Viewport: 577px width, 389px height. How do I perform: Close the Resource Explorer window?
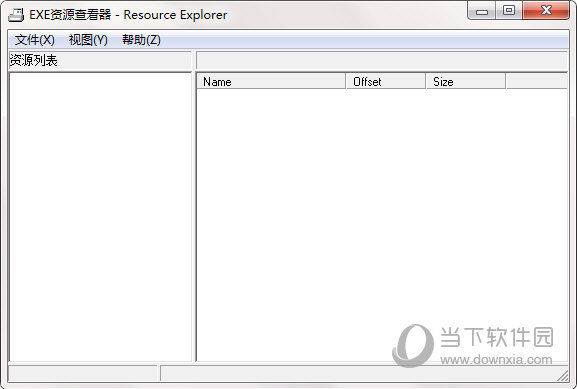[x=546, y=11]
